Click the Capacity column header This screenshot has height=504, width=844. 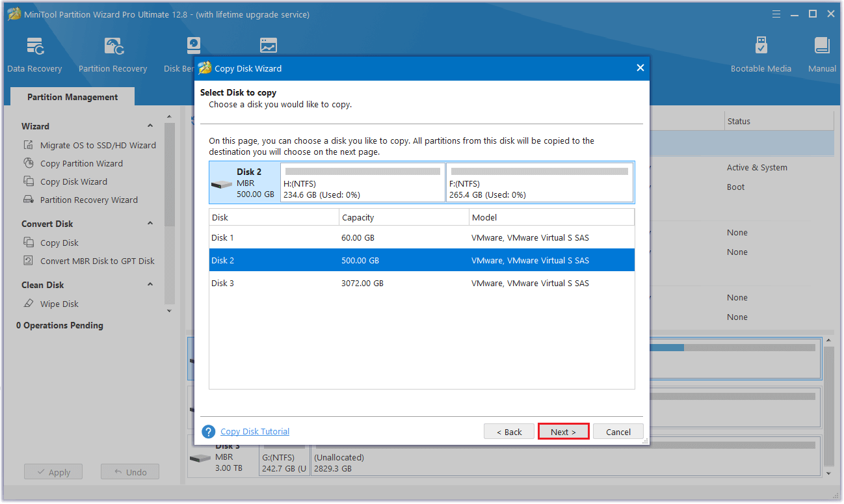click(404, 217)
